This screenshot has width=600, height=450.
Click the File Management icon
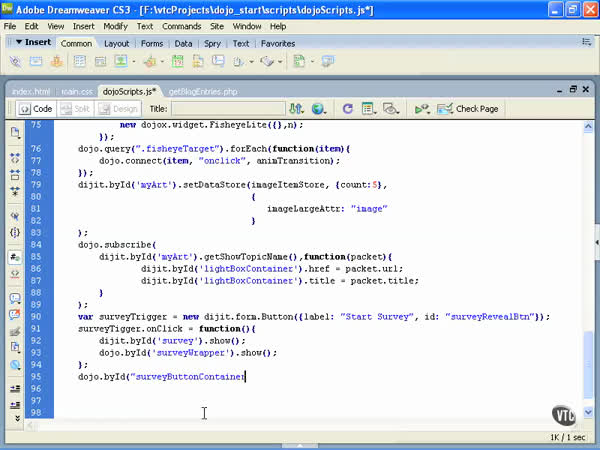point(296,109)
